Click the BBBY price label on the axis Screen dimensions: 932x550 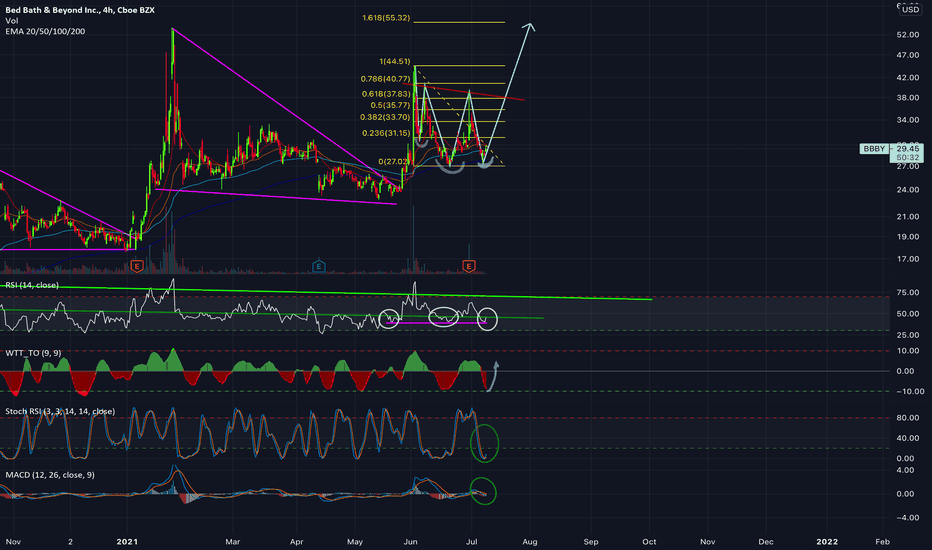coord(874,149)
